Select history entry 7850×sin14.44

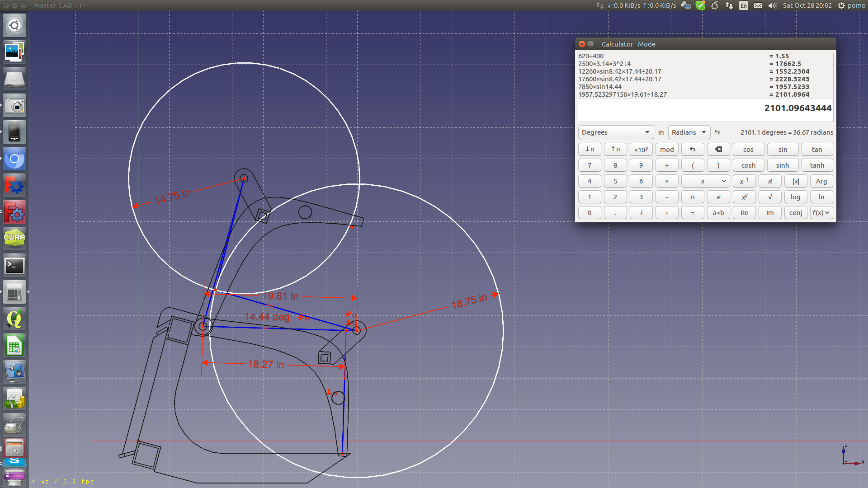(600, 87)
